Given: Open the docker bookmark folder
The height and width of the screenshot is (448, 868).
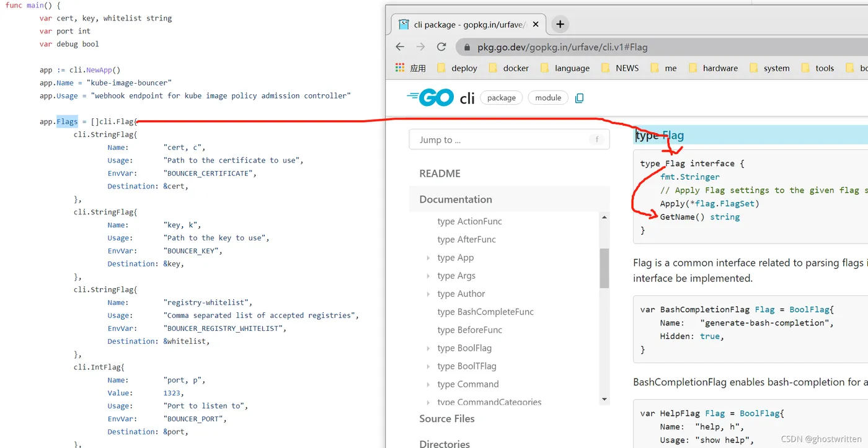Looking at the screenshot, I should [x=508, y=68].
